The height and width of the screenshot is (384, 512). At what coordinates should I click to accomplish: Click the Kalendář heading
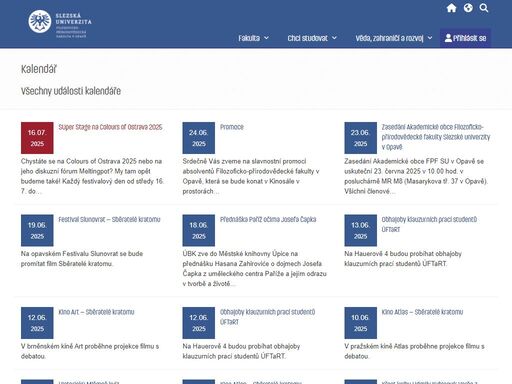tap(39, 69)
